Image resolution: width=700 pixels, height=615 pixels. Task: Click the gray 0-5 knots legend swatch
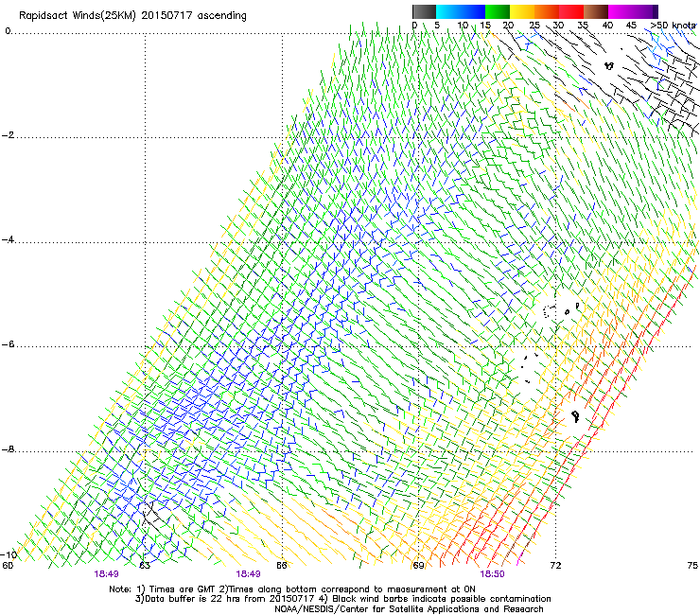click(424, 11)
